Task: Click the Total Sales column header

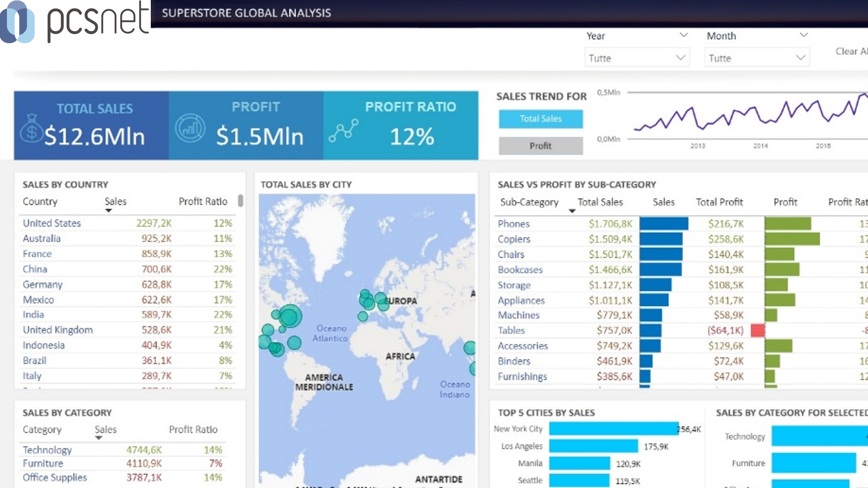Action: [600, 202]
